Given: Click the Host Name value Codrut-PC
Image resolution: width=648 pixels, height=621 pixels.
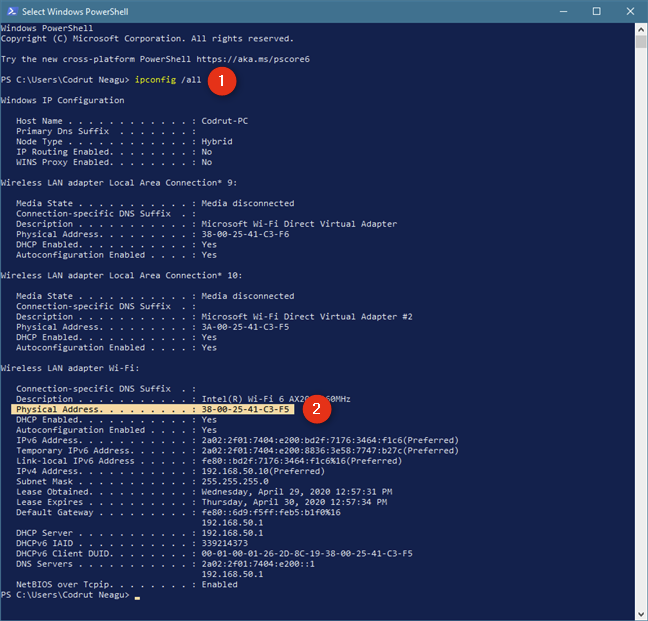Looking at the screenshot, I should (x=224, y=121).
